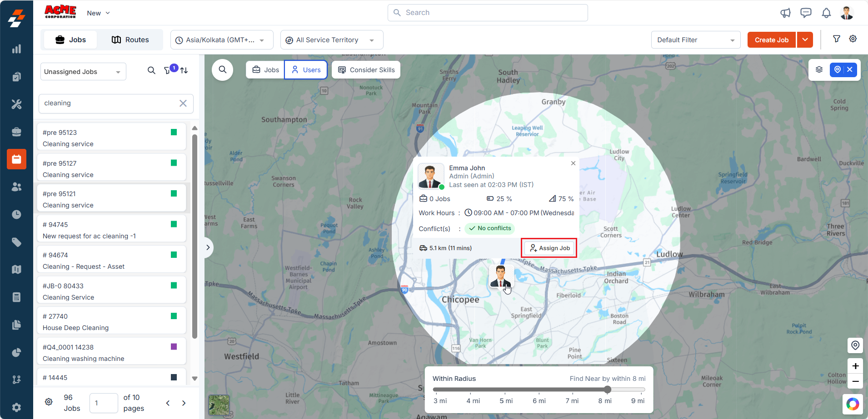This screenshot has width=868, height=419.
Task: Zoom out on the map
Action: 855,381
